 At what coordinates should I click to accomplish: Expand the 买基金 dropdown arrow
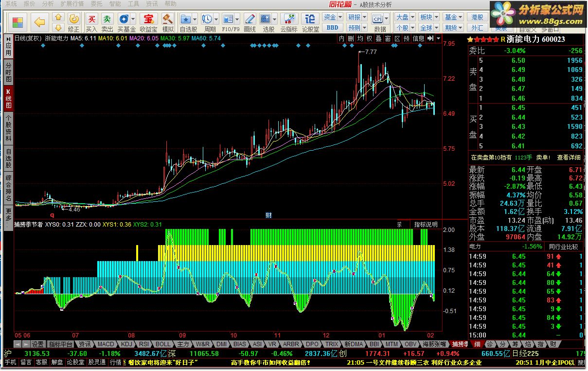133,19
